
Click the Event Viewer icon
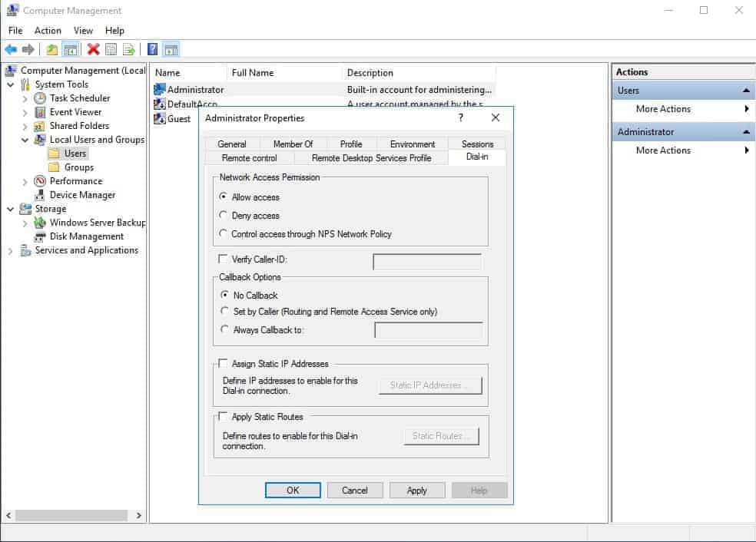[40, 112]
